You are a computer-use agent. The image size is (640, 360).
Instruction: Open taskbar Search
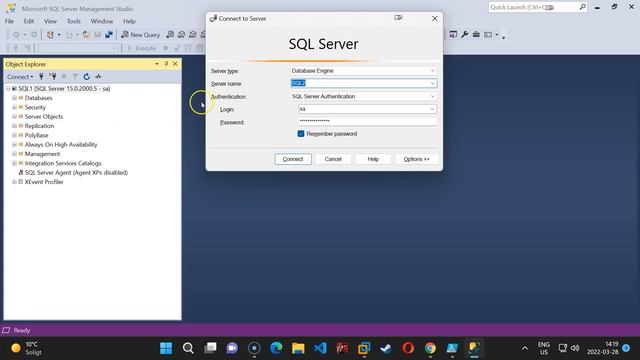click(x=188, y=348)
